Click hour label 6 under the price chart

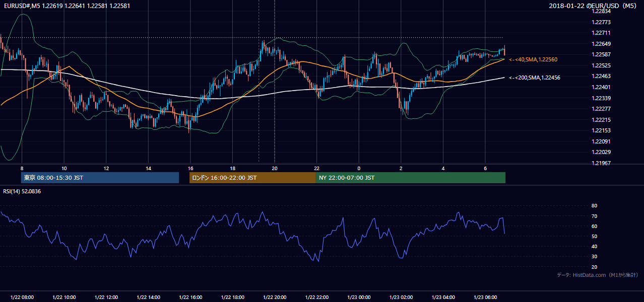click(485, 168)
